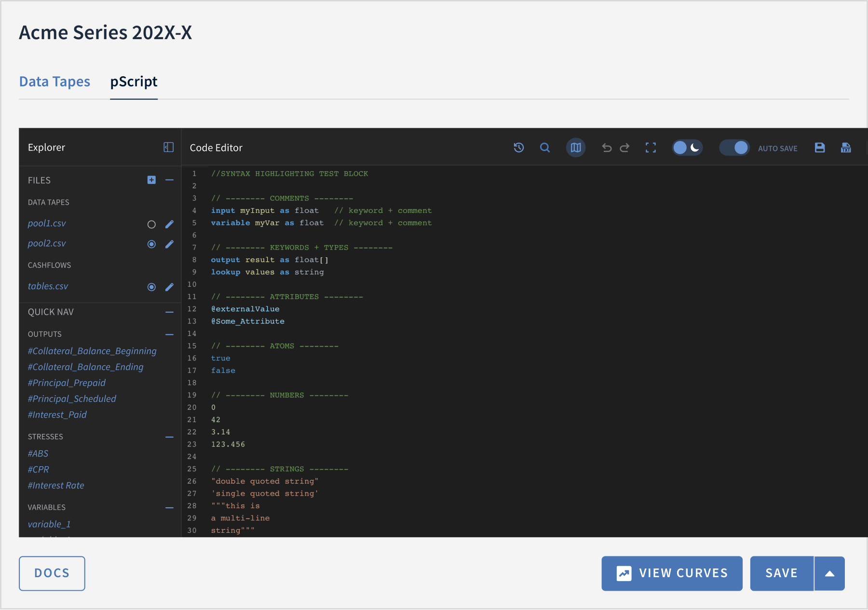The image size is (868, 610).
Task: Go to variable_1 in quick nav
Action: click(49, 524)
